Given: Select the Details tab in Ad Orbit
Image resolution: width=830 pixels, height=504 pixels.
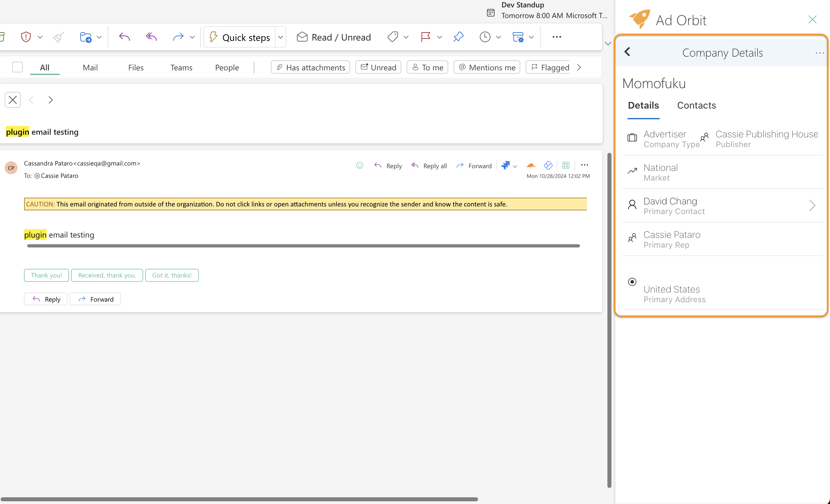Looking at the screenshot, I should [643, 105].
